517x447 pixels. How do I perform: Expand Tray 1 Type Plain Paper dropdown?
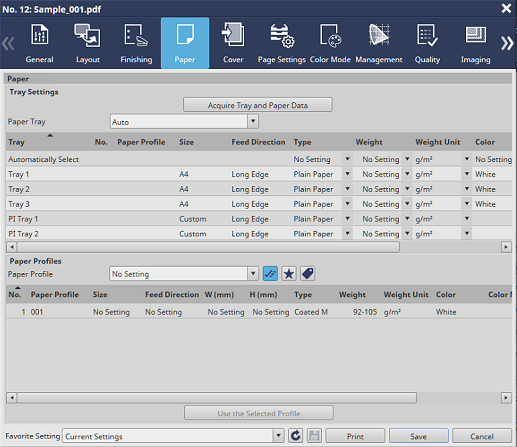tap(347, 174)
